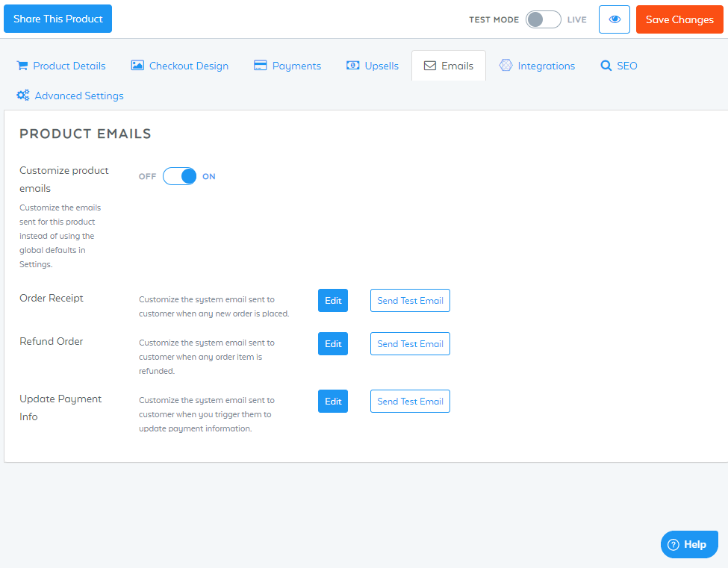Click the OFF label beside the email toggle
This screenshot has width=728, height=568.
(147, 176)
